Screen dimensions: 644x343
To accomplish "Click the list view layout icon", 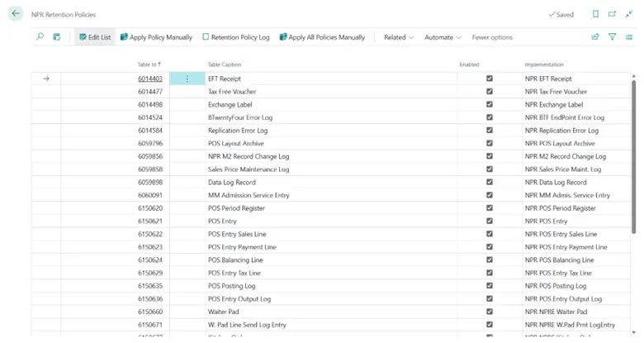I will 630,37.
